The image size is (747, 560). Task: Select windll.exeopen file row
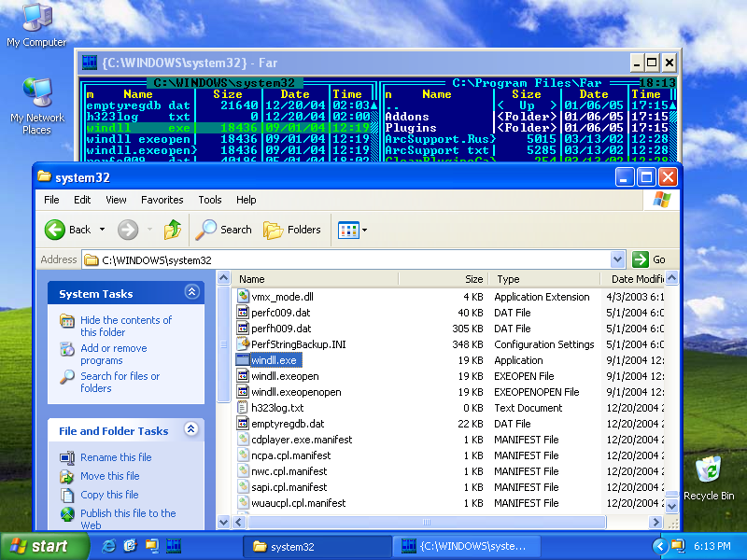click(450, 376)
